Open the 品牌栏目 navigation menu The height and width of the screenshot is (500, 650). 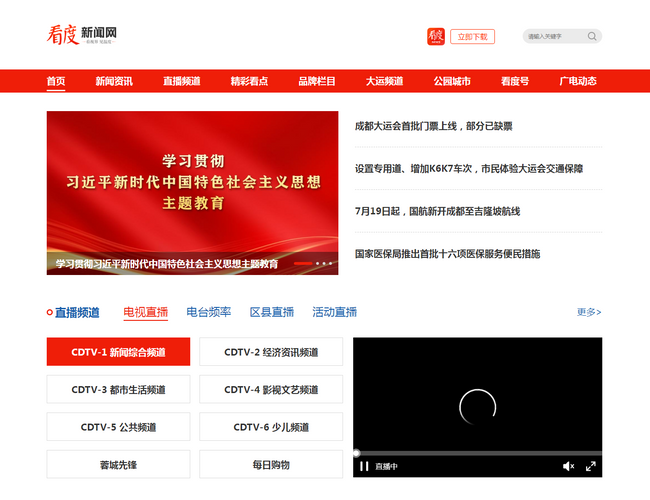(x=317, y=81)
